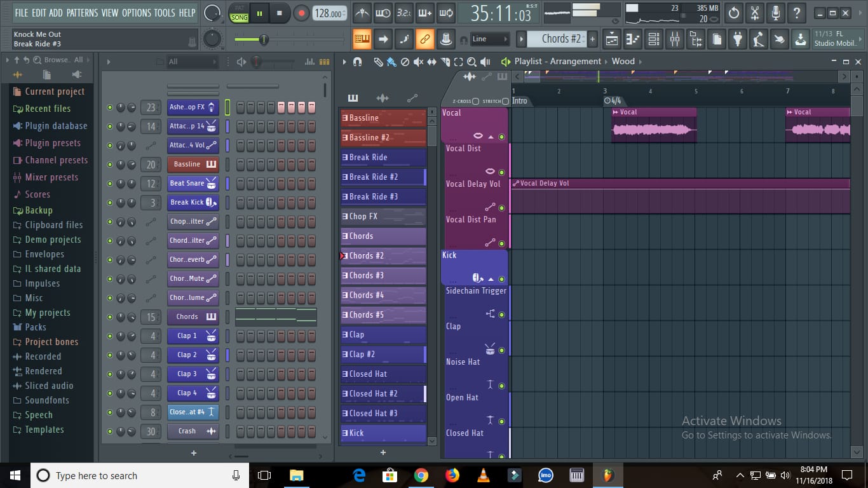Open the Line snap dropdown
Viewport: 868px width, 488px height.
pyautogui.click(x=490, y=39)
